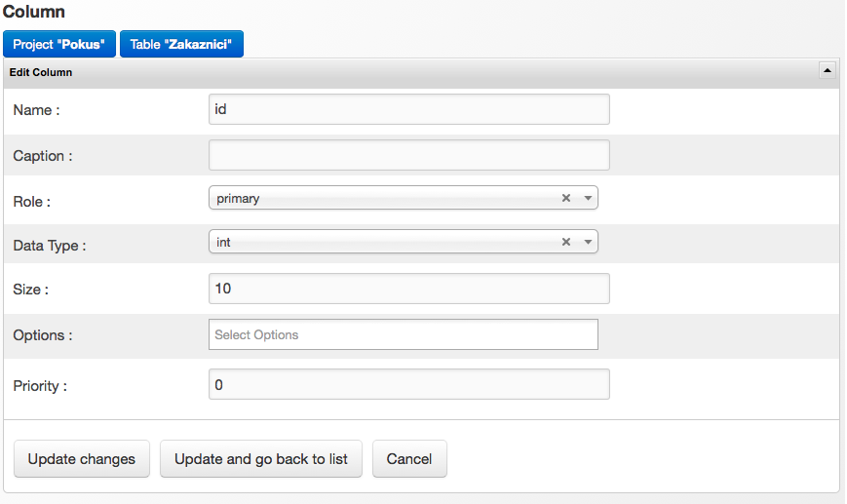The height and width of the screenshot is (504, 847).
Task: Go to Table "Zakaznici"
Action: tap(181, 44)
